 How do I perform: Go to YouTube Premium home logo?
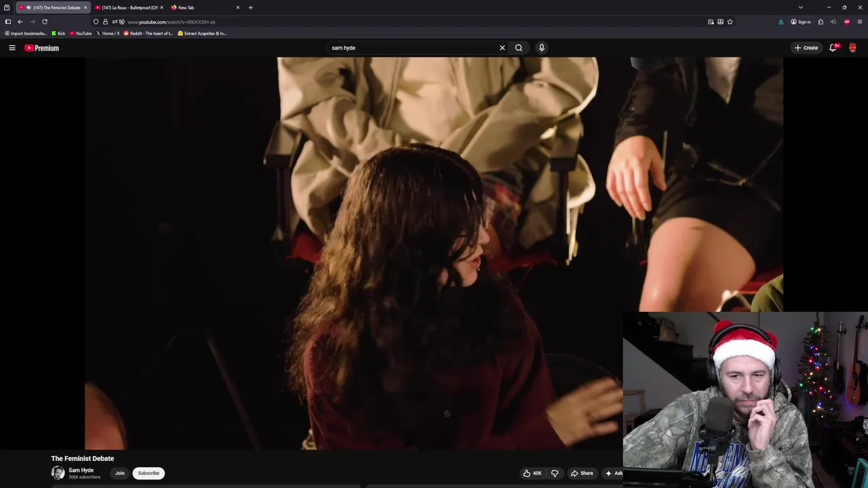pyautogui.click(x=42, y=47)
